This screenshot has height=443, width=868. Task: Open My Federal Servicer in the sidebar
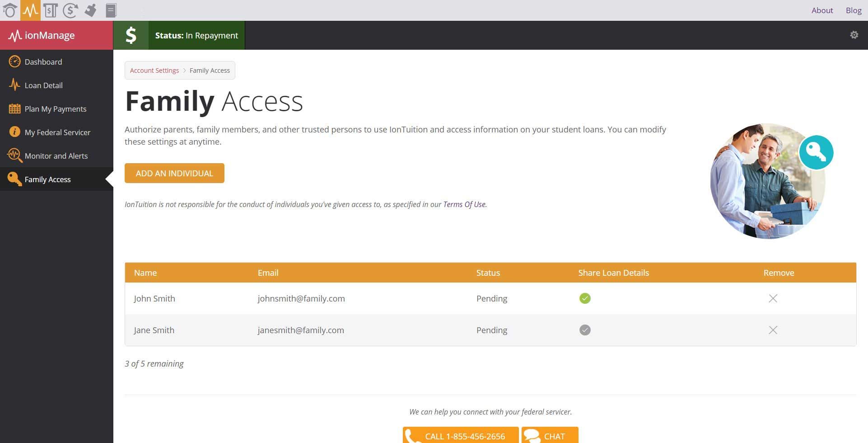pyautogui.click(x=56, y=132)
